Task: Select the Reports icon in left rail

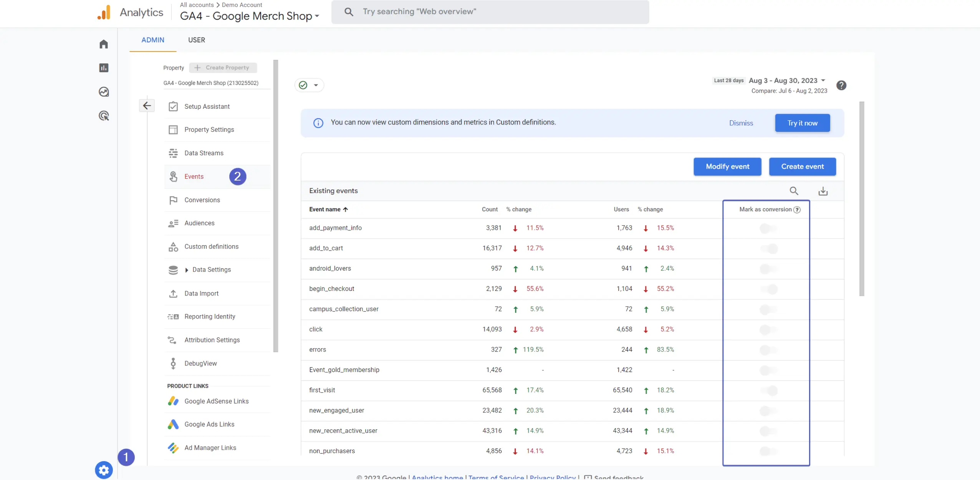Action: point(103,68)
